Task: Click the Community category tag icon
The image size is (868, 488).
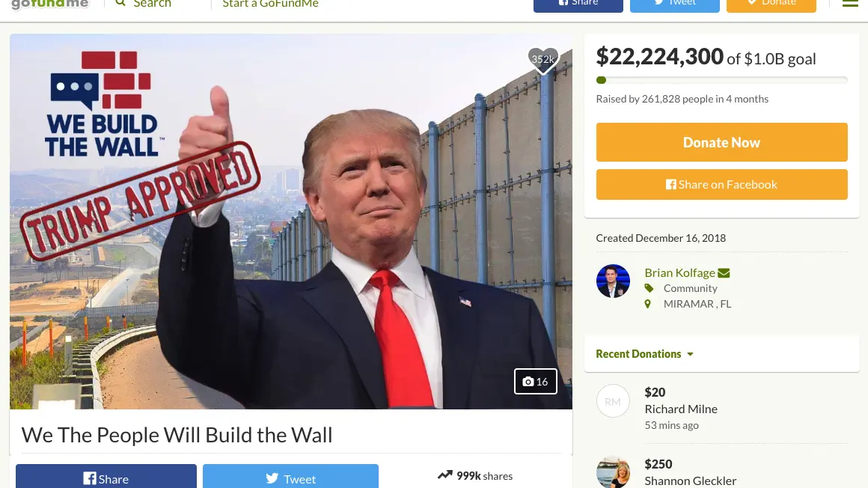Action: click(649, 288)
